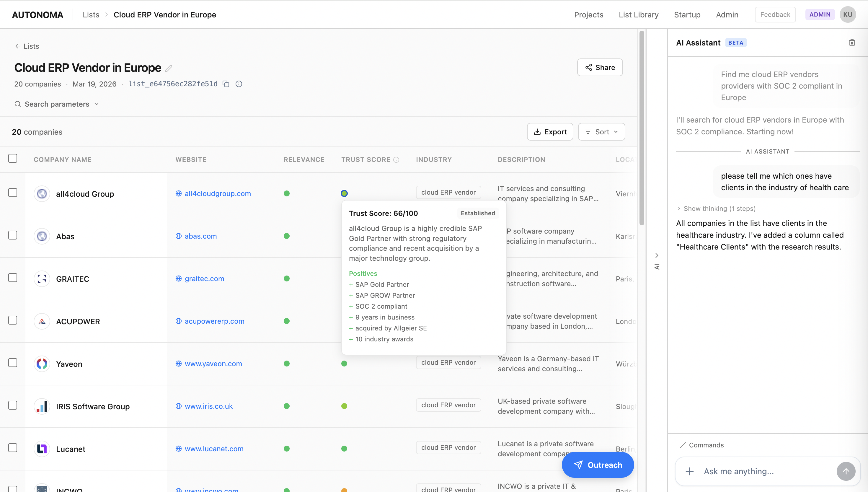Screen dimensions: 868x492
Task: Expand Show thinking in the AI chat
Action: coord(716,208)
